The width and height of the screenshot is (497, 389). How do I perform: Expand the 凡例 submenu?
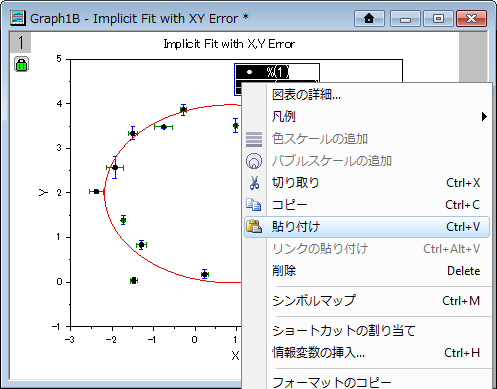368,117
